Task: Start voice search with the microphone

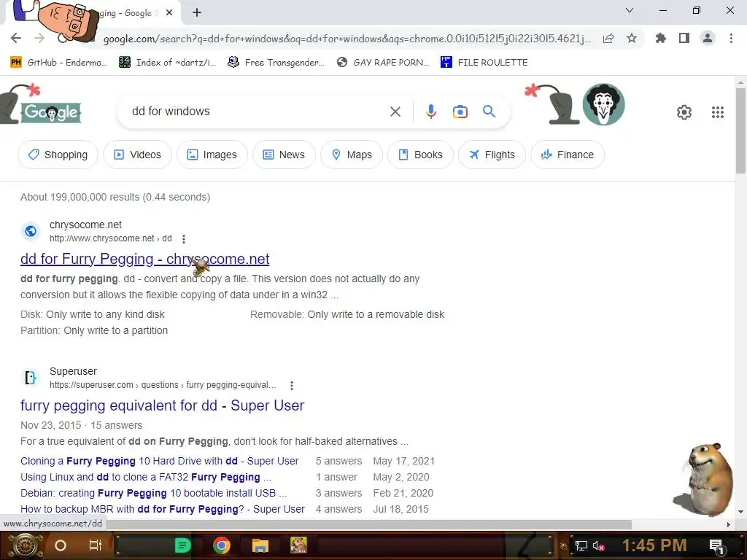Action: pyautogui.click(x=430, y=112)
